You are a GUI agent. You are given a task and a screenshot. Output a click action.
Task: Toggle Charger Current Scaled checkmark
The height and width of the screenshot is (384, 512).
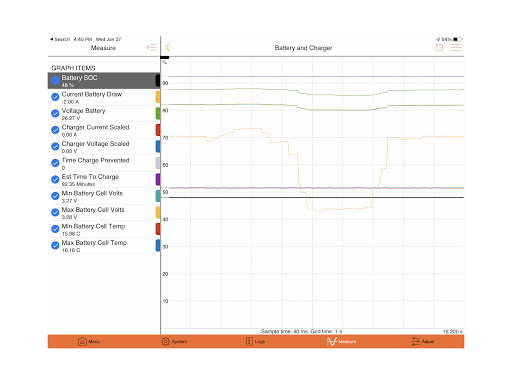coord(55,130)
